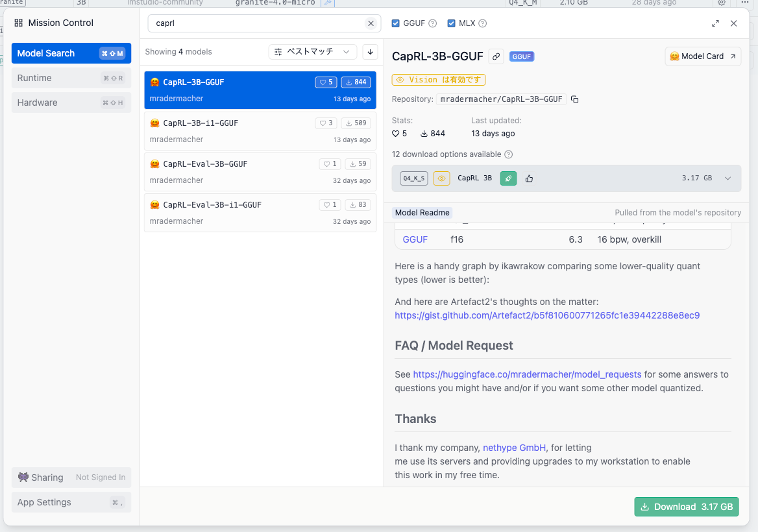
Task: Expand the download options list chevron
Action: pos(727,178)
